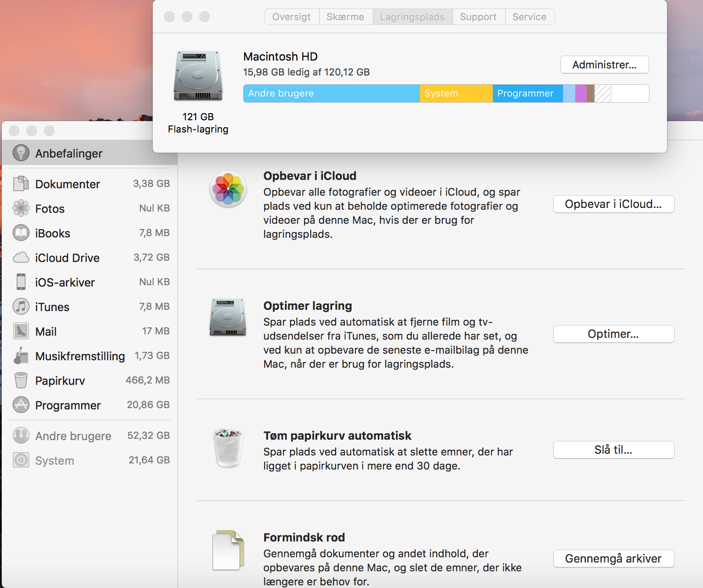Screen dimensions: 703x588
Task: Open the Service tab
Action: click(x=530, y=17)
